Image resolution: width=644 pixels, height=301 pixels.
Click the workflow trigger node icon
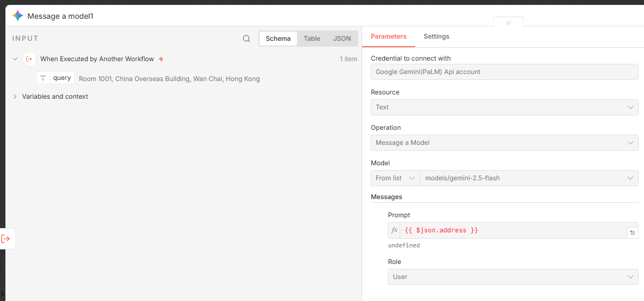[x=30, y=59]
